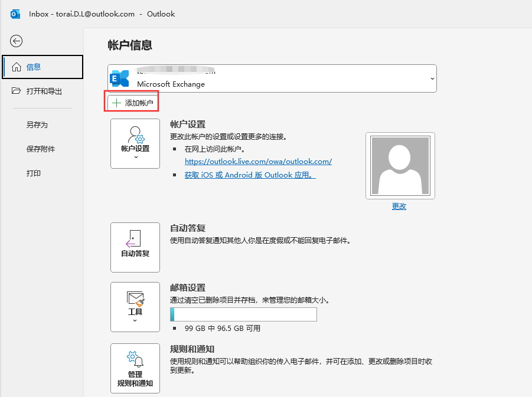
Task: Select 打印 in the sidebar
Action: pyautogui.click(x=34, y=173)
